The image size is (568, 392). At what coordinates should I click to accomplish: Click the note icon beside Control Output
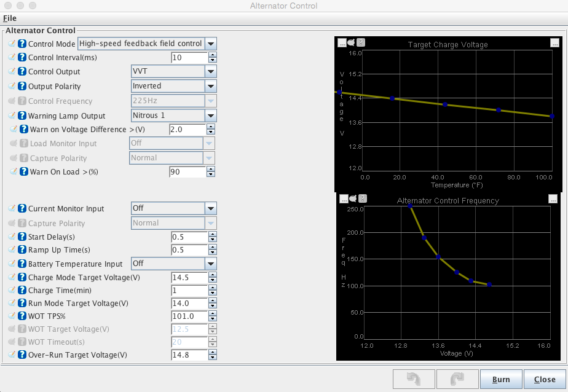[12, 72]
